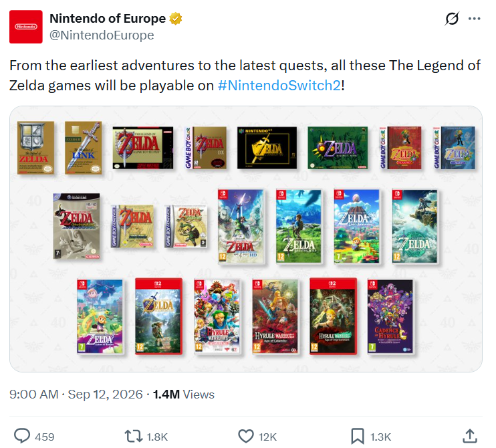Image resolution: width=496 pixels, height=448 pixels.
Task: Click the reply speech bubble icon
Action: [22, 436]
